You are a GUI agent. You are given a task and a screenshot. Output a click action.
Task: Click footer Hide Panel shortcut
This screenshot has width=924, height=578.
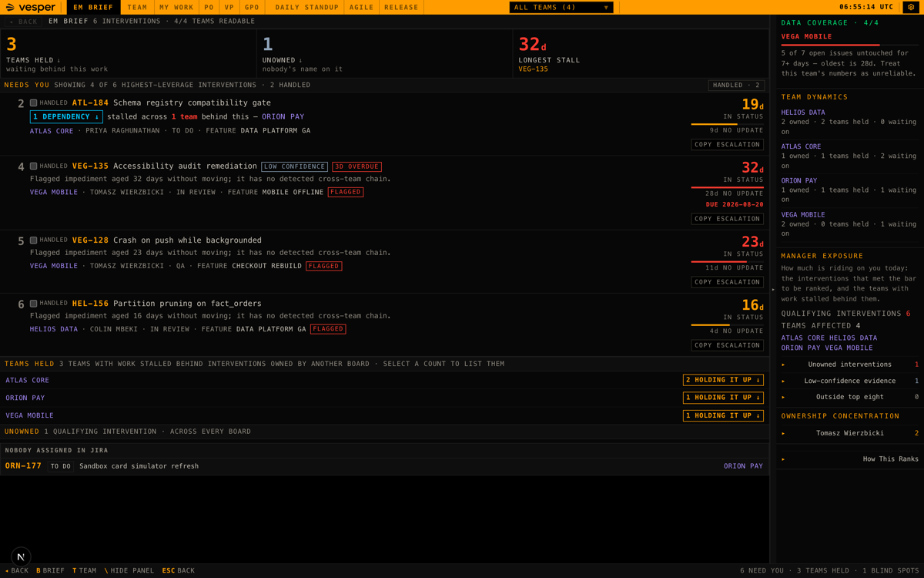pos(129,570)
